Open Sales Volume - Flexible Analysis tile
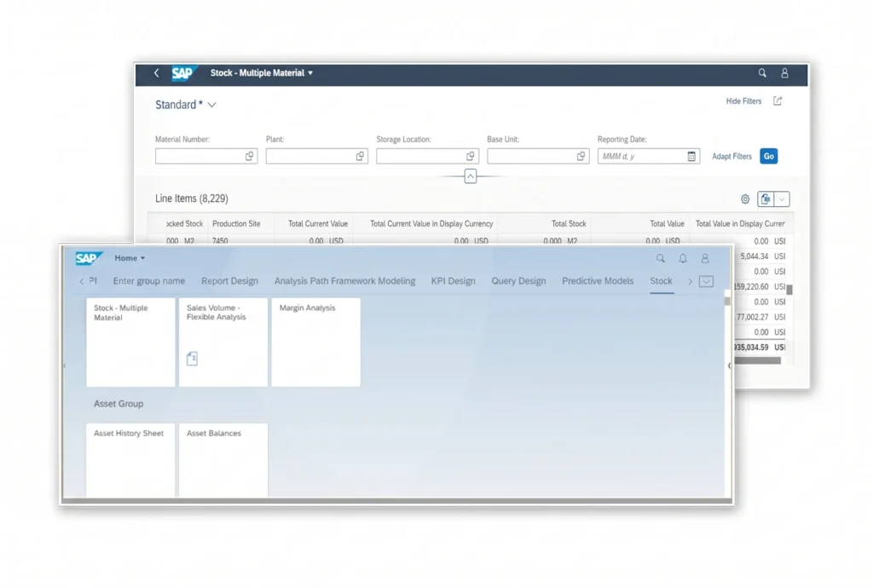Image resolution: width=873 pixels, height=588 pixels. [223, 342]
